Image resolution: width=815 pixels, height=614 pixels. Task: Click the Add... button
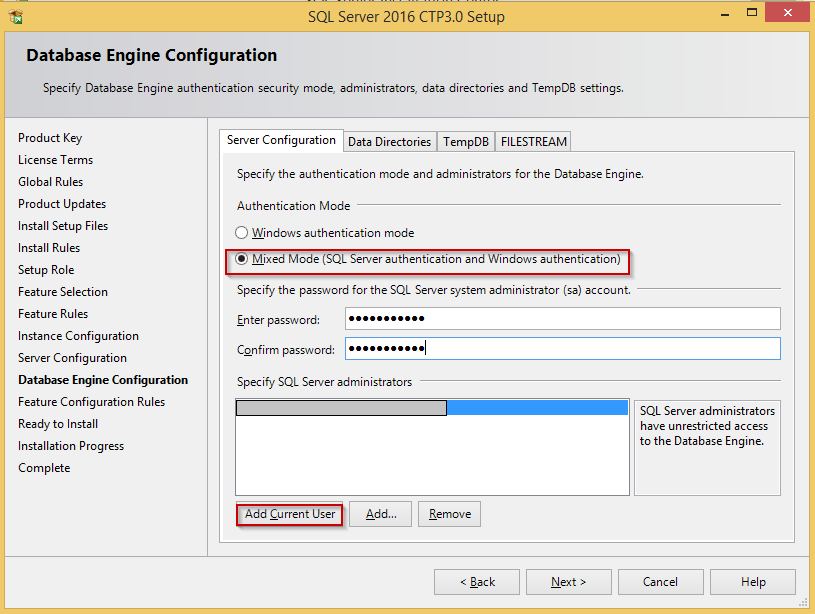click(x=380, y=514)
